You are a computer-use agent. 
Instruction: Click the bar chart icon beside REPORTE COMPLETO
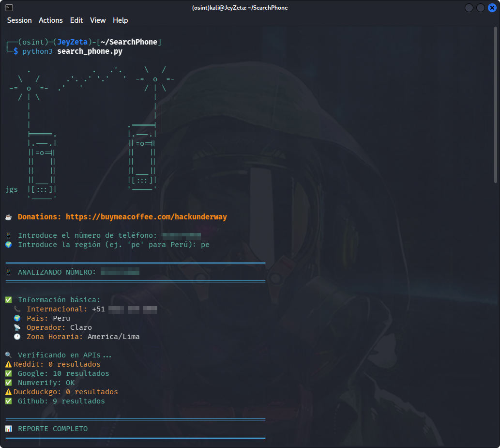[9, 429]
